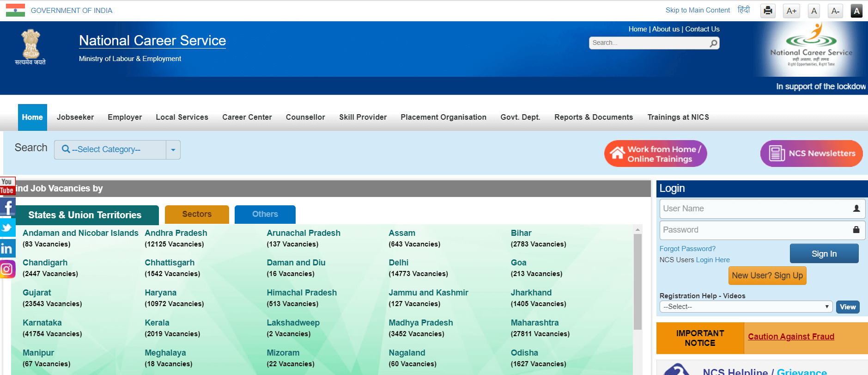Click NCS Users Login Here link
This screenshot has width=868, height=375.
(713, 260)
